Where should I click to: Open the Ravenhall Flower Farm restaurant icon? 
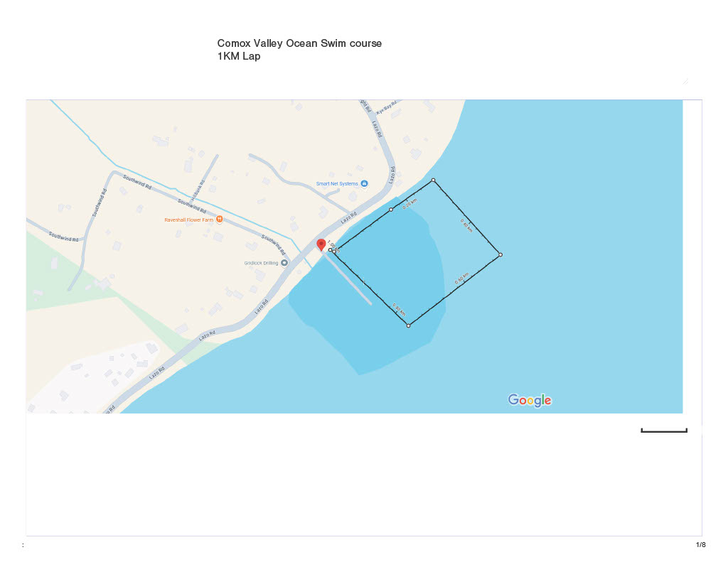pyautogui.click(x=220, y=220)
